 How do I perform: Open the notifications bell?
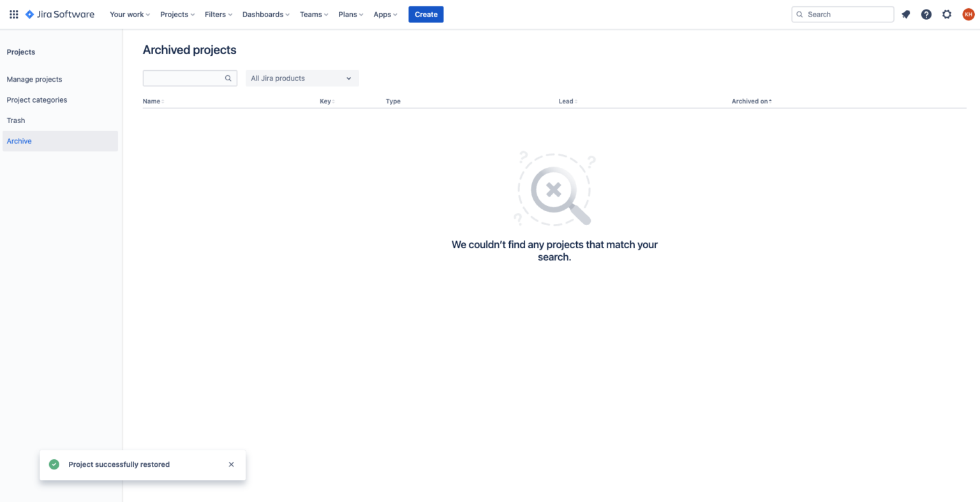click(905, 13)
